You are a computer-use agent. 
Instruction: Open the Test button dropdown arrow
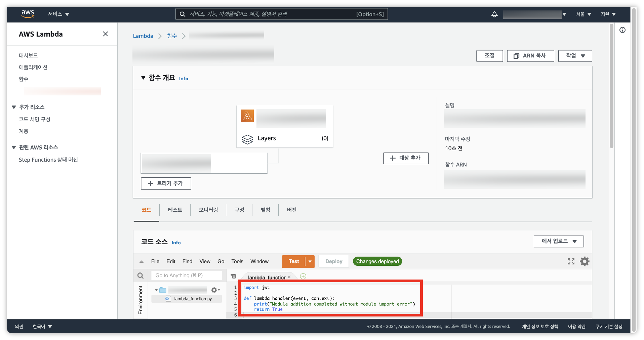tap(310, 261)
